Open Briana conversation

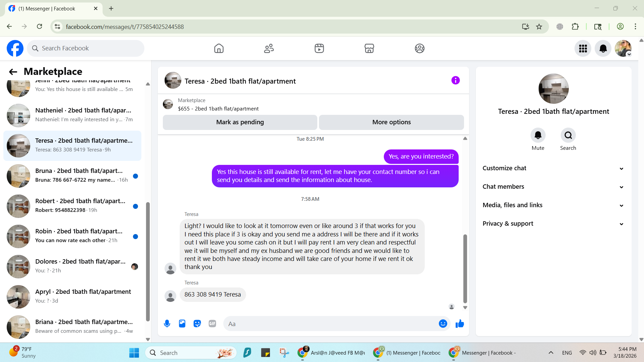pyautogui.click(x=72, y=327)
